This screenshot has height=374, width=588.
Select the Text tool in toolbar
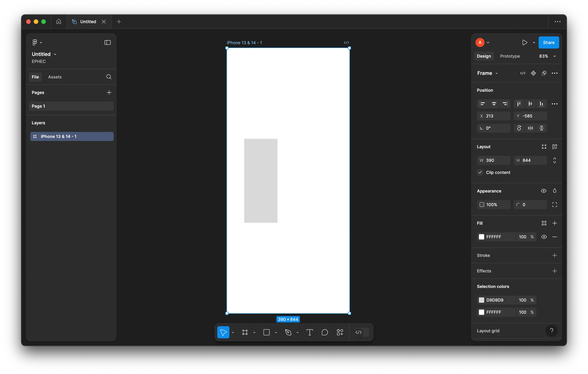click(x=309, y=332)
